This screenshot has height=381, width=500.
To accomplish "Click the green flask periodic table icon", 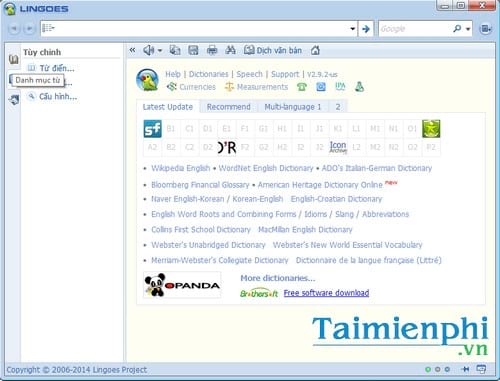I will click(359, 87).
